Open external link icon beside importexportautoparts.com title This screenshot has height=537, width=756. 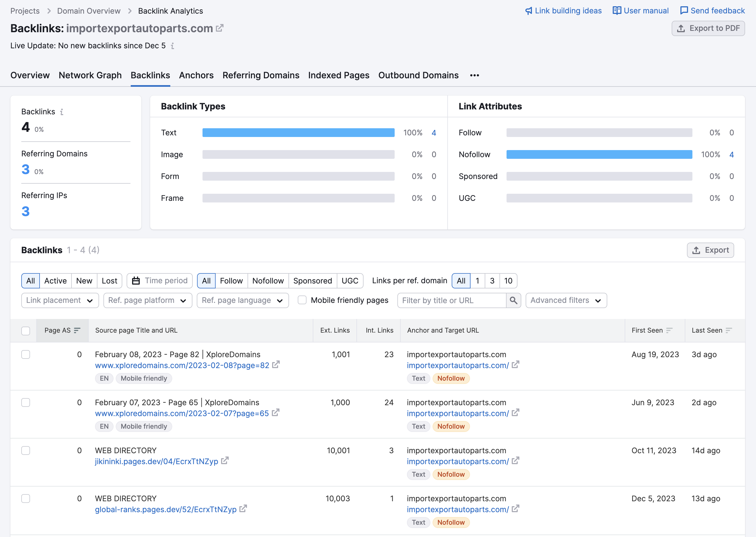[x=220, y=28]
